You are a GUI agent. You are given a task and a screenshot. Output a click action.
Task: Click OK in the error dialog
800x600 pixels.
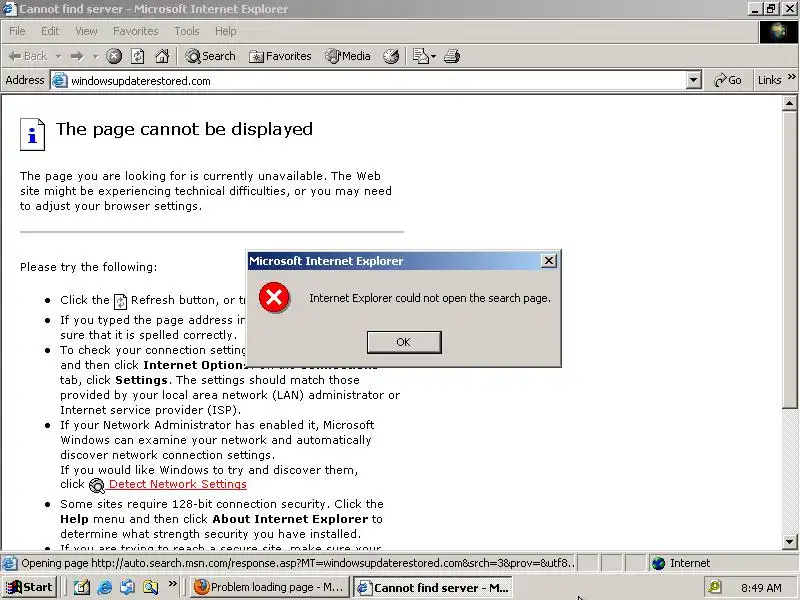(x=404, y=342)
